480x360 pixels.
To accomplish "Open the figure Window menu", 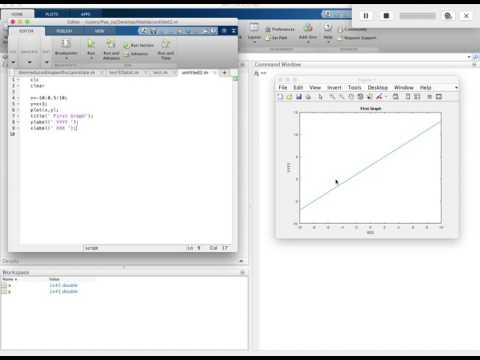I will [x=404, y=87].
